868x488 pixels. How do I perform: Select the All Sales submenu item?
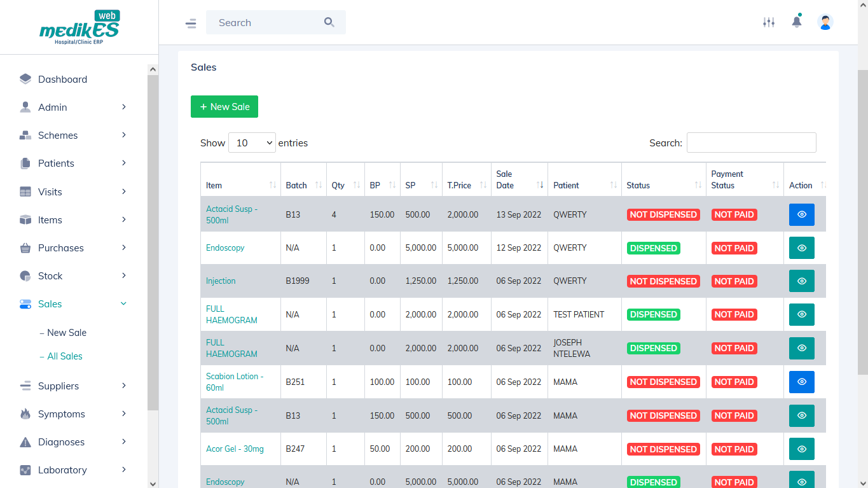(61, 356)
